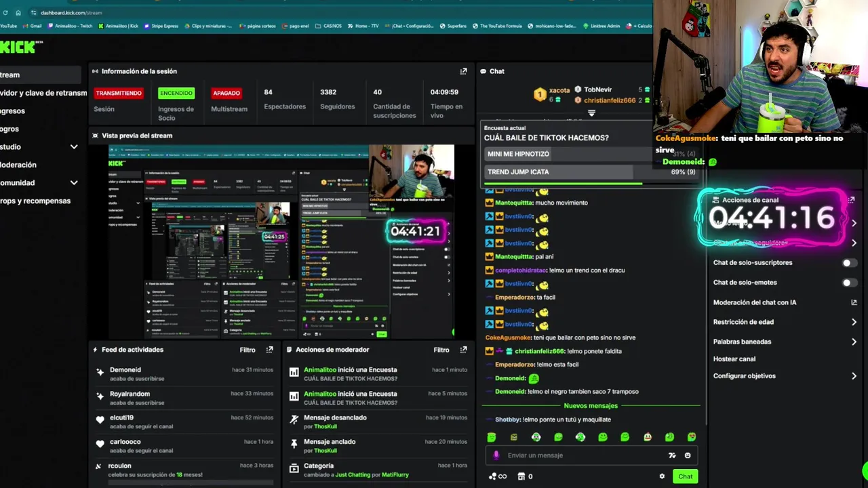Click heart icon beside carloooco follow
The height and width of the screenshot is (488, 868).
100,444
